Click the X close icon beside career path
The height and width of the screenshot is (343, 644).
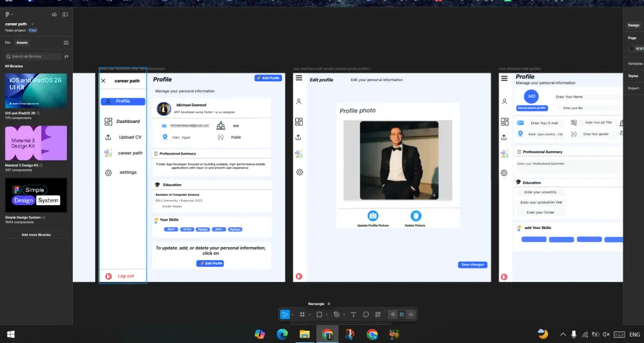(104, 81)
